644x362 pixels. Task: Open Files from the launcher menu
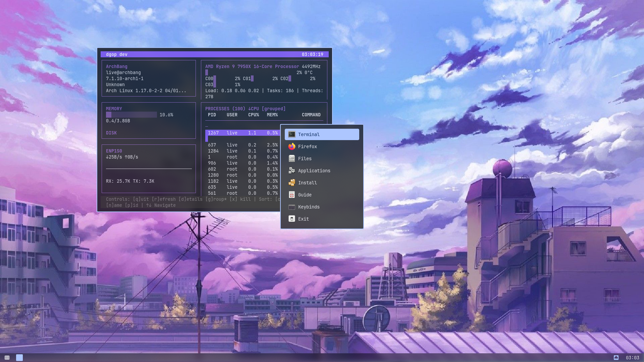322,159
